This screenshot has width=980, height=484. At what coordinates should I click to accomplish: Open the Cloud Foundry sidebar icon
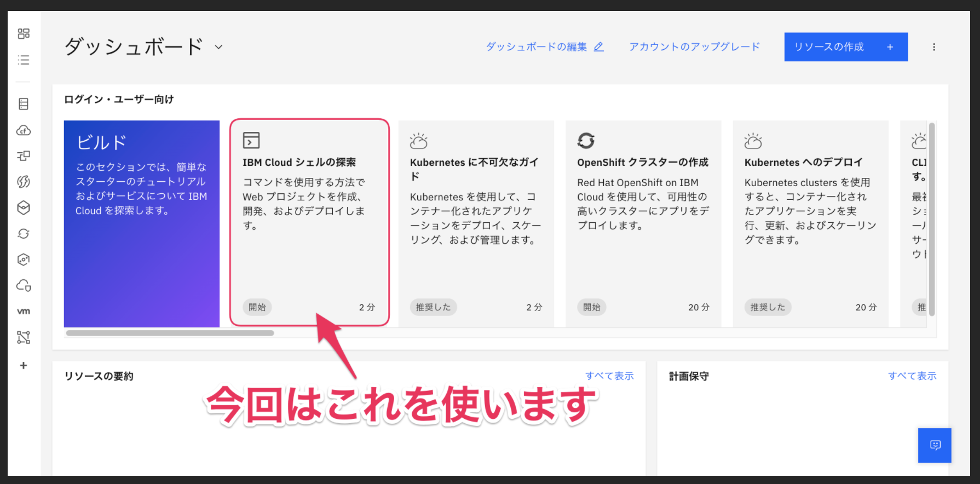[24, 130]
